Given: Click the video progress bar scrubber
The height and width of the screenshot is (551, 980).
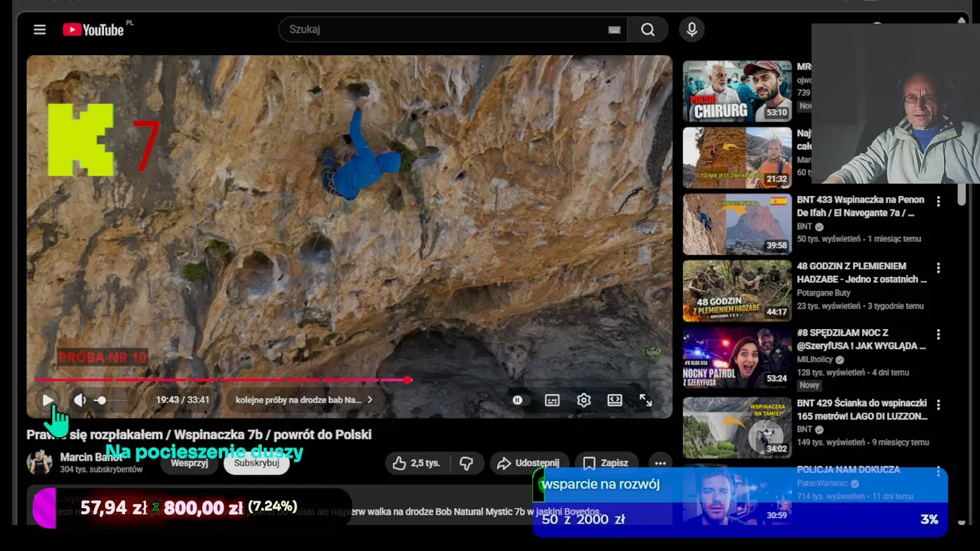Looking at the screenshot, I should point(408,380).
